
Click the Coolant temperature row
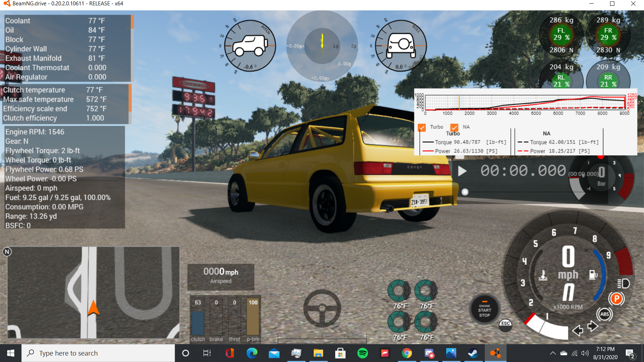tap(67, 21)
